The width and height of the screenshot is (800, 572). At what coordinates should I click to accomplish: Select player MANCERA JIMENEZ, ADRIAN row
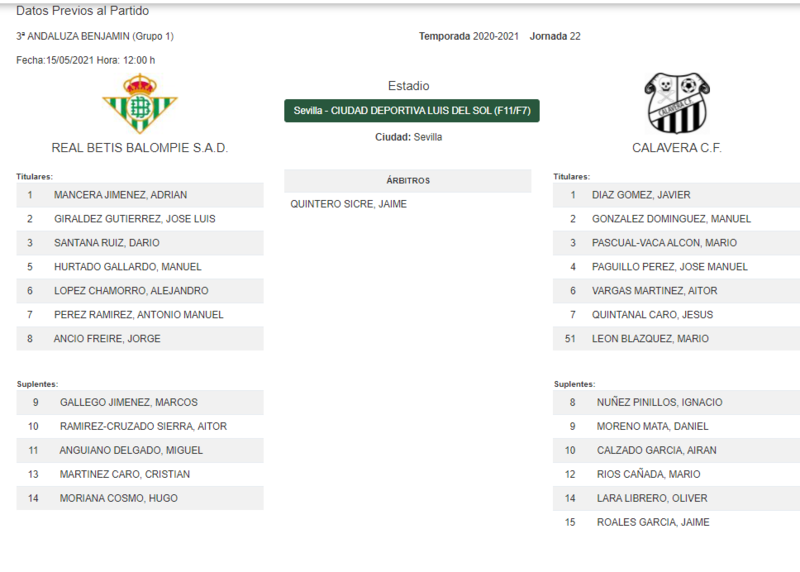(140, 195)
